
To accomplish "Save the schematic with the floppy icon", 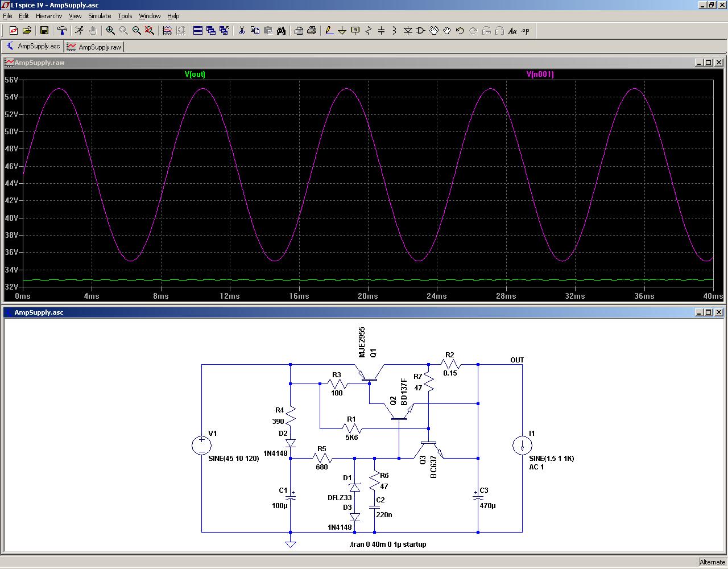I will pos(44,31).
